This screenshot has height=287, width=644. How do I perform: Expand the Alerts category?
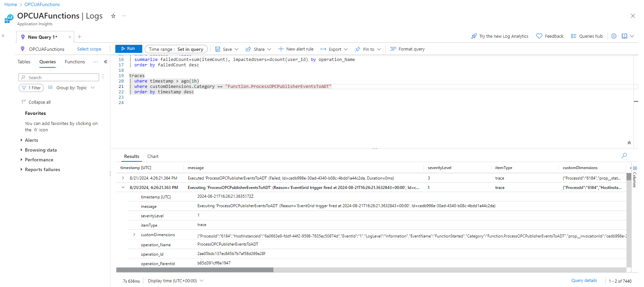click(22, 140)
